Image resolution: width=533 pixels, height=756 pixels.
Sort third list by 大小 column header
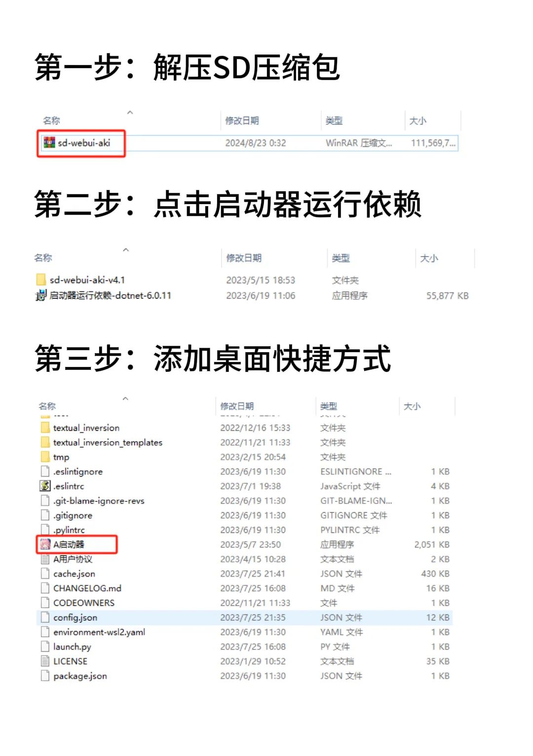tap(412, 406)
